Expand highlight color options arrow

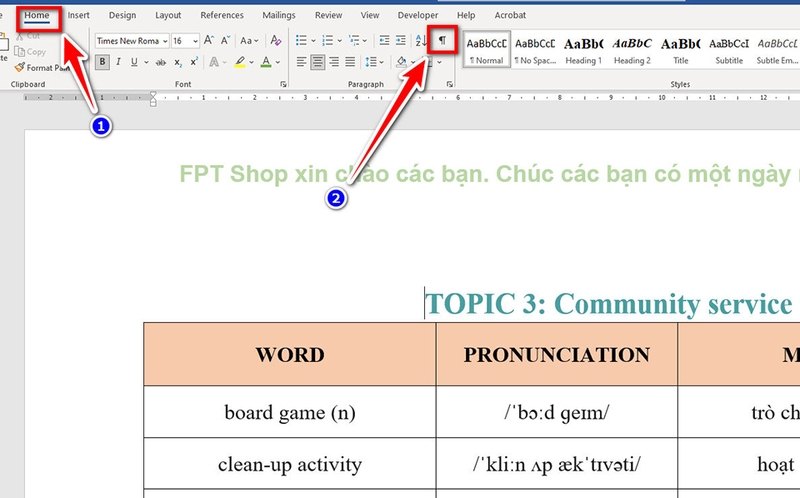click(x=252, y=62)
